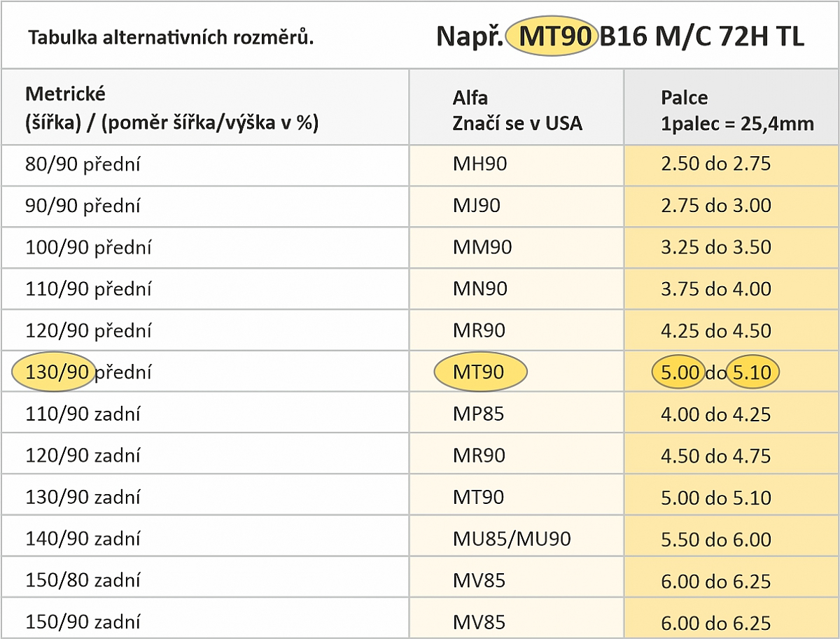Click the table title 'Tabulka alternativních rozměrů'
The image size is (840, 639).
point(171,36)
